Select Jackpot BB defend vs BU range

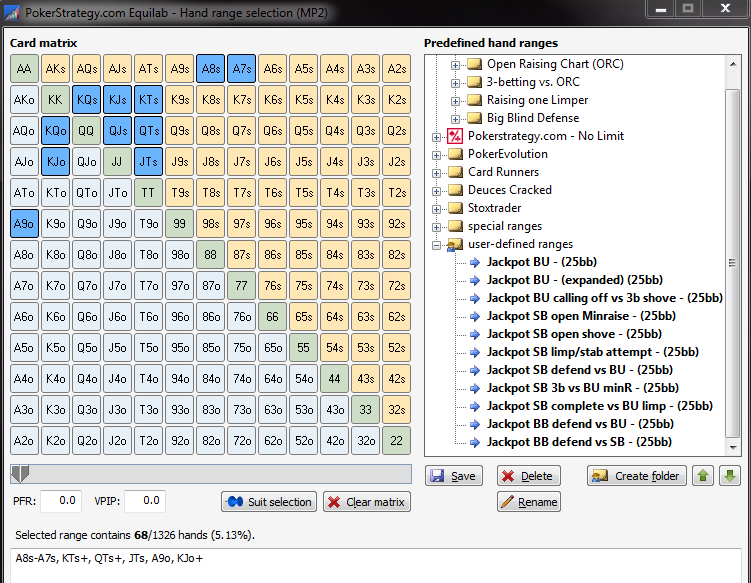tap(580, 424)
